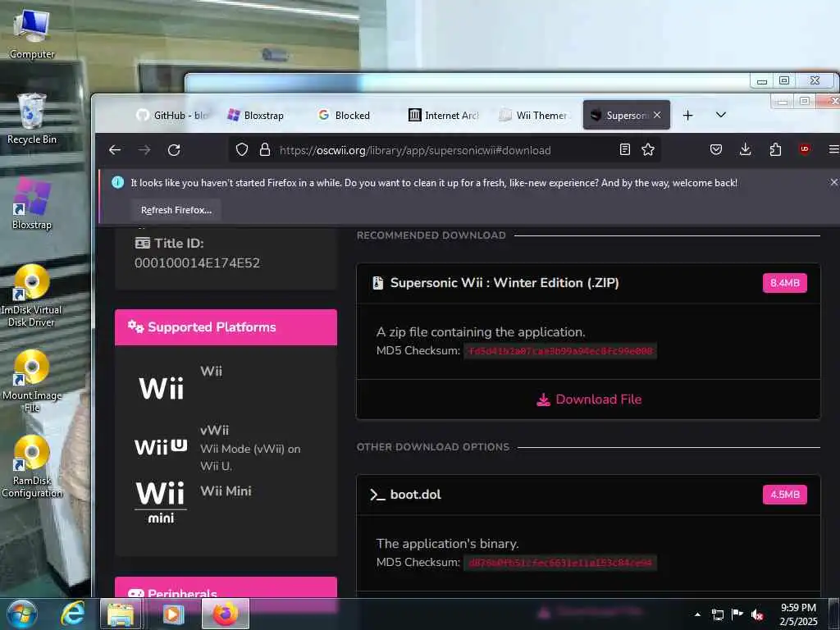Switch to the Wii Themer tab

point(533,115)
